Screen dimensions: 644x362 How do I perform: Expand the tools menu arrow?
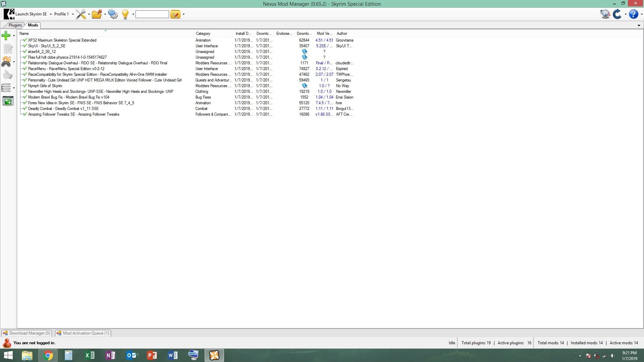pos(89,14)
